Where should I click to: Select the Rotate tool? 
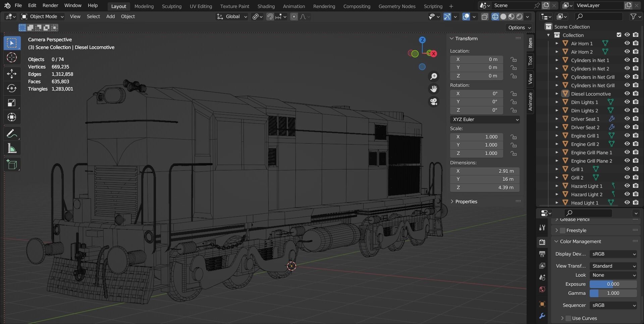pyautogui.click(x=12, y=89)
